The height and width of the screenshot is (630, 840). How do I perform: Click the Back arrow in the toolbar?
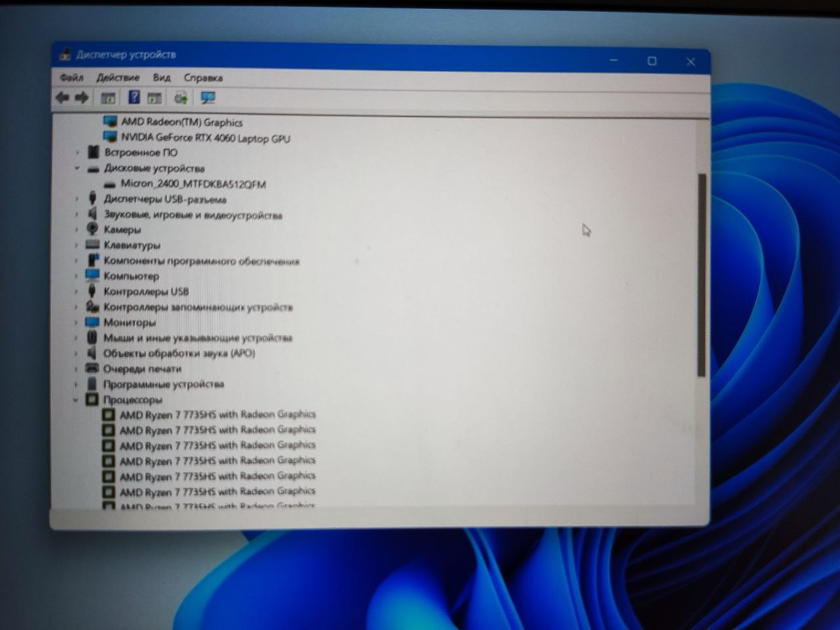pyautogui.click(x=62, y=98)
